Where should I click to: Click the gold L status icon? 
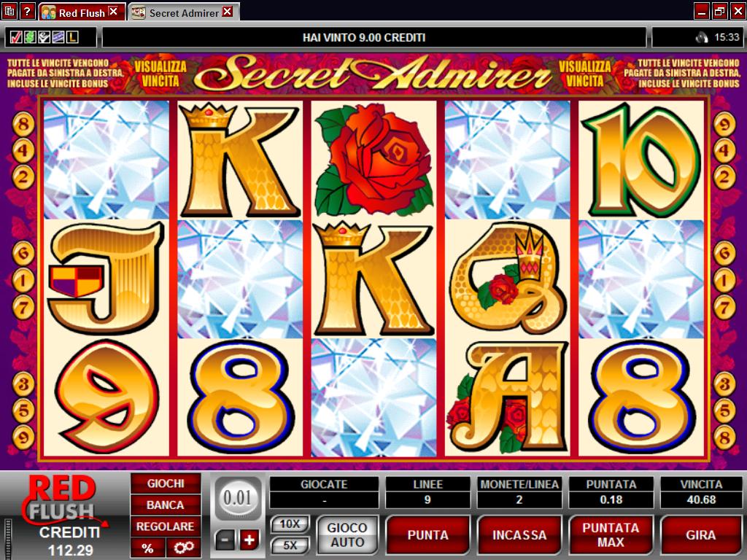pos(72,37)
